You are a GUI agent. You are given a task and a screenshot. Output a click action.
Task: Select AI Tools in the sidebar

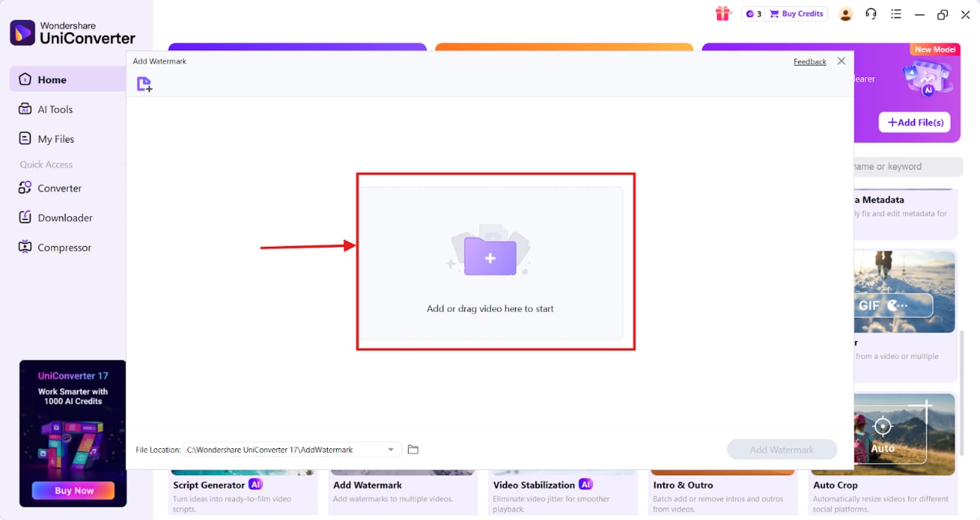56,109
